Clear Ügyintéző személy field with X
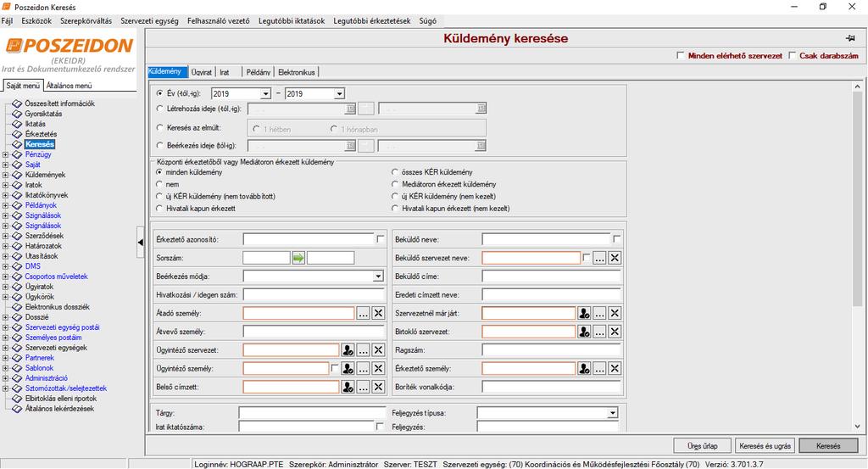868x469 pixels. pos(378,368)
